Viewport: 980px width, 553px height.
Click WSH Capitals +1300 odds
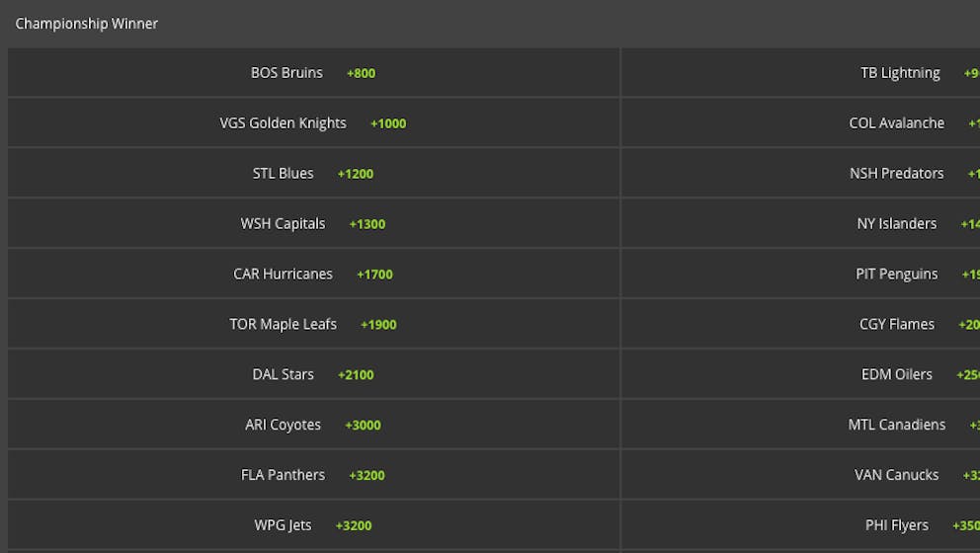[x=313, y=224]
